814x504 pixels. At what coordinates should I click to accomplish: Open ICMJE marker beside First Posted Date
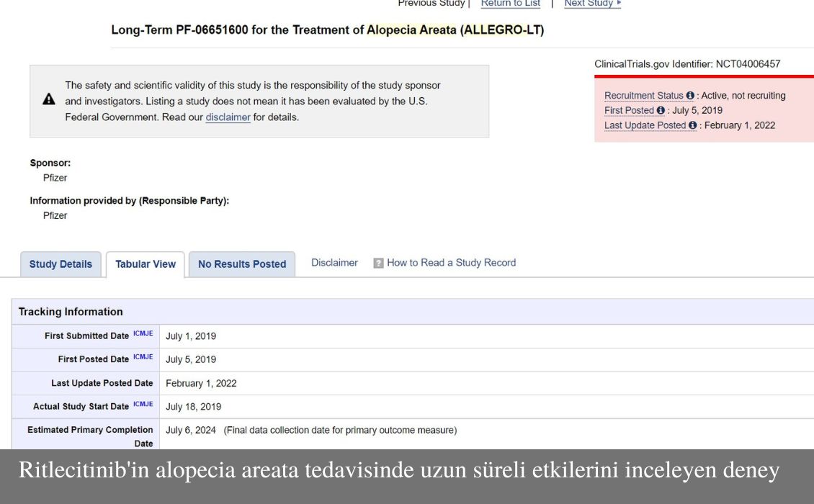click(x=143, y=357)
